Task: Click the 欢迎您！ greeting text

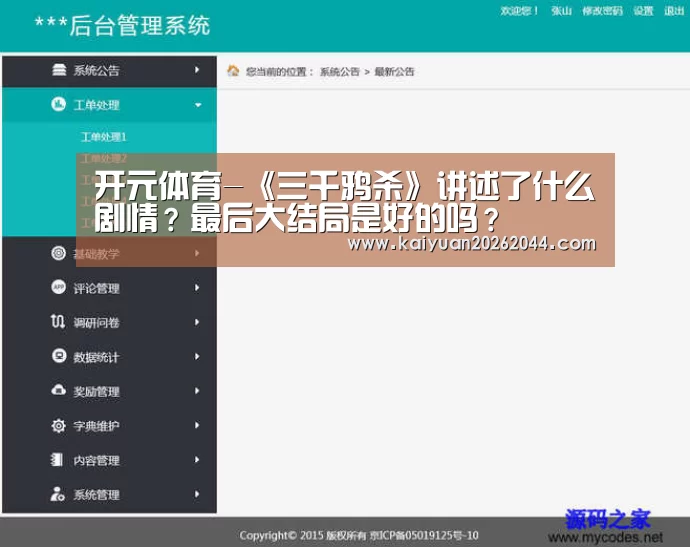Action: pyautogui.click(x=518, y=11)
